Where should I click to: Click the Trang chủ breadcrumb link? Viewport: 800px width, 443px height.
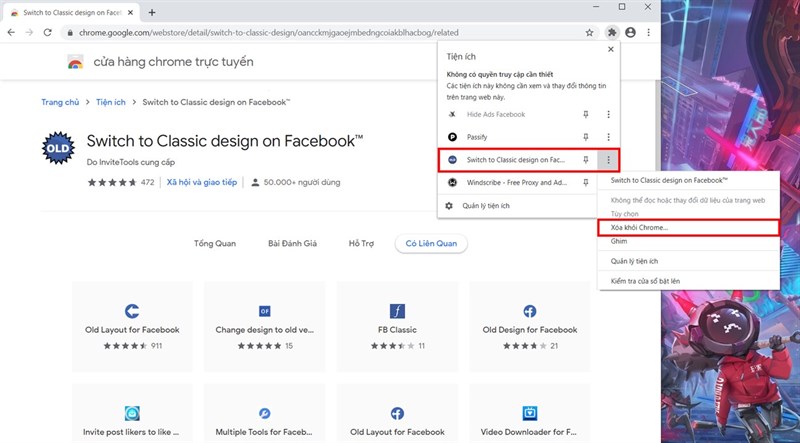click(x=60, y=102)
